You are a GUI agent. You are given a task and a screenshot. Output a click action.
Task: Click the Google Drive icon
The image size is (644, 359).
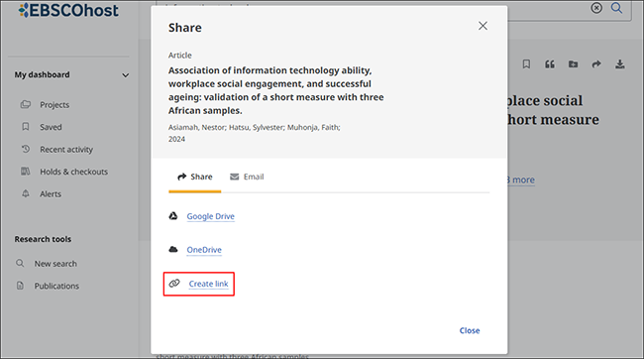(x=173, y=216)
